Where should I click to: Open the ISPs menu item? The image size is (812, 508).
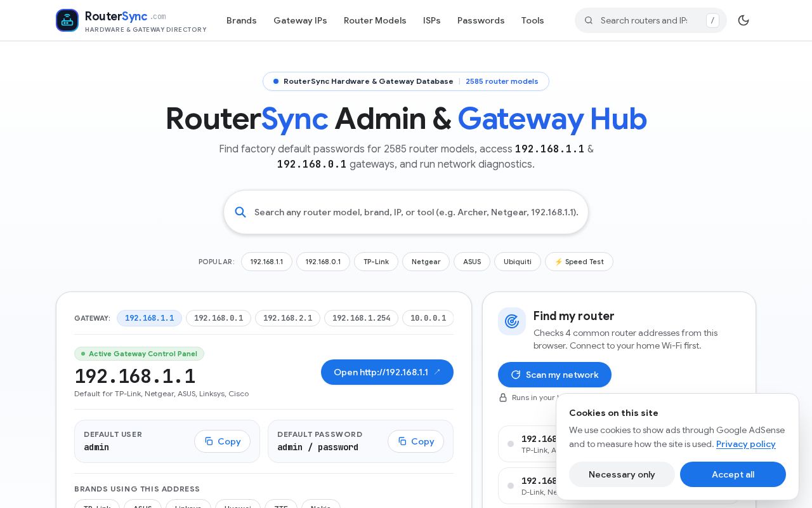432,20
